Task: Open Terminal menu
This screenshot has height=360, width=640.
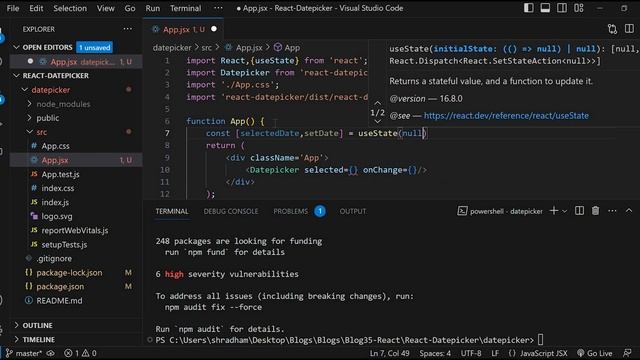Action: (x=185, y=8)
